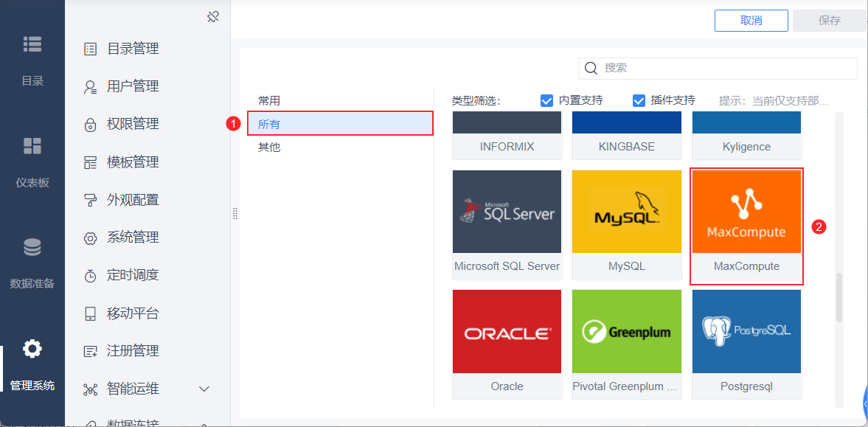Click the Oracle caption label
The image size is (868, 427).
tap(507, 386)
